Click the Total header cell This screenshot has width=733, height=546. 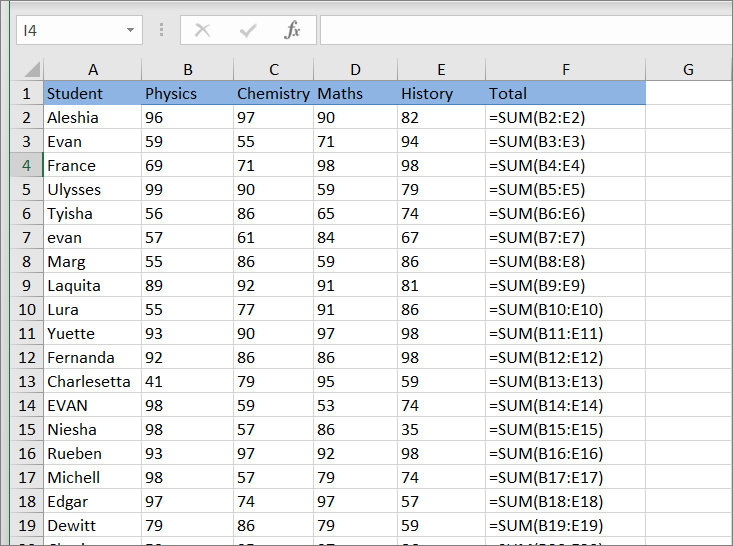pyautogui.click(x=565, y=93)
